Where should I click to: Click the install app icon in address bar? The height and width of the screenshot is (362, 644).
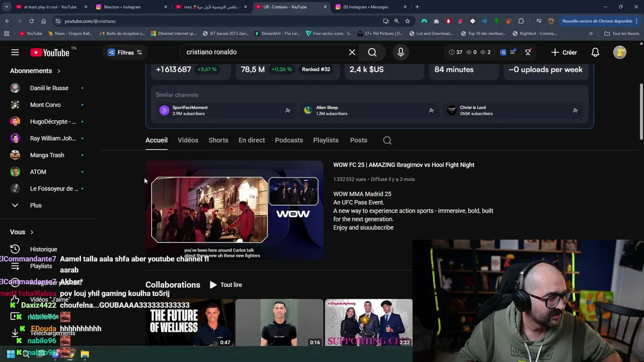(386, 21)
